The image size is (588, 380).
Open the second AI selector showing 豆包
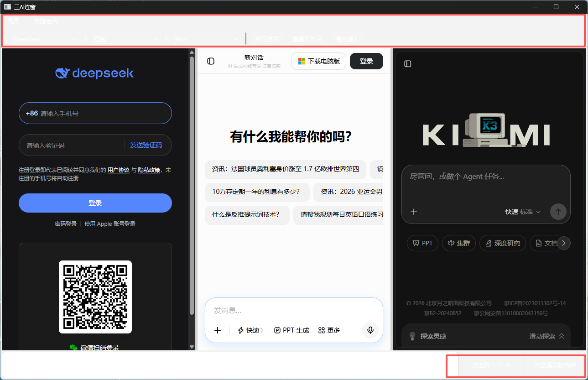click(x=125, y=39)
